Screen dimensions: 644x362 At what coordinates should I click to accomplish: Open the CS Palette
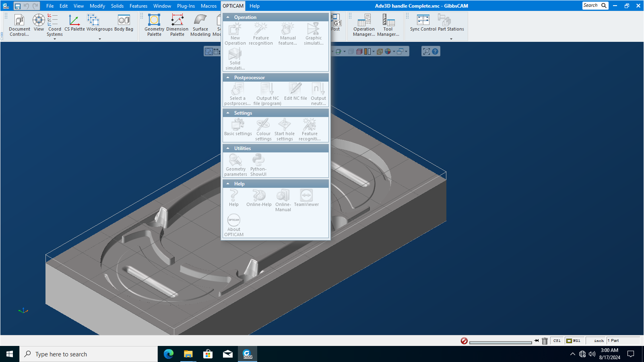point(74,23)
